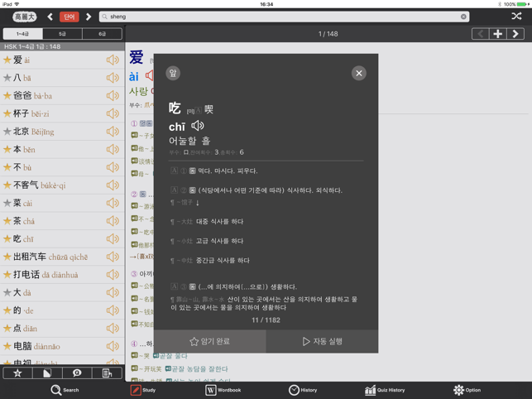The image size is (532, 399).
Task: Toggle the star beside 大 dà
Action: pyautogui.click(x=7, y=292)
